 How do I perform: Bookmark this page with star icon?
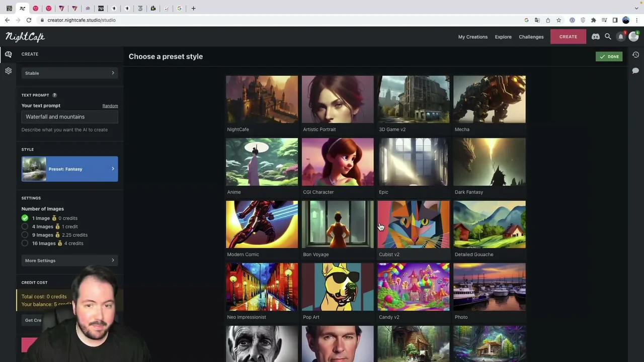(x=558, y=20)
